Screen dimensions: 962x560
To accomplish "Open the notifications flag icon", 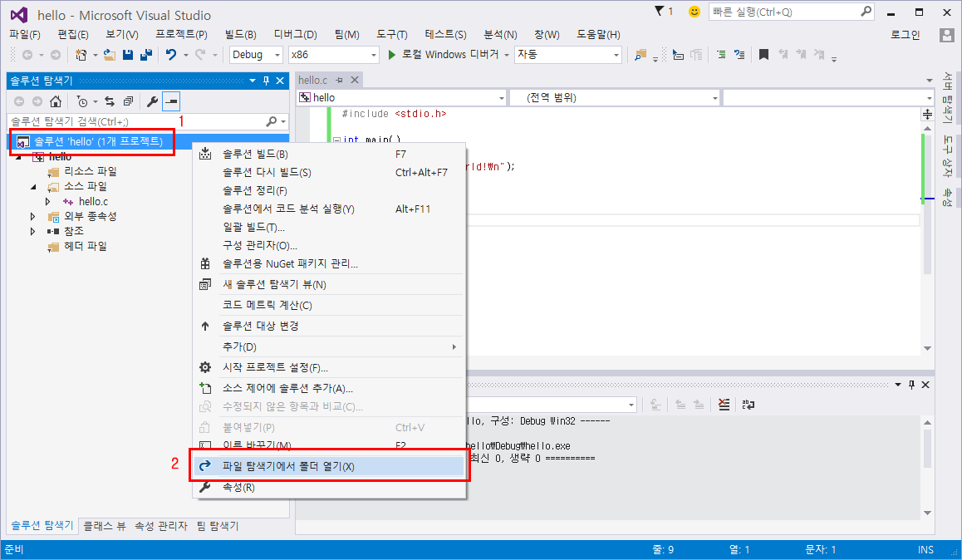I will tap(660, 11).
